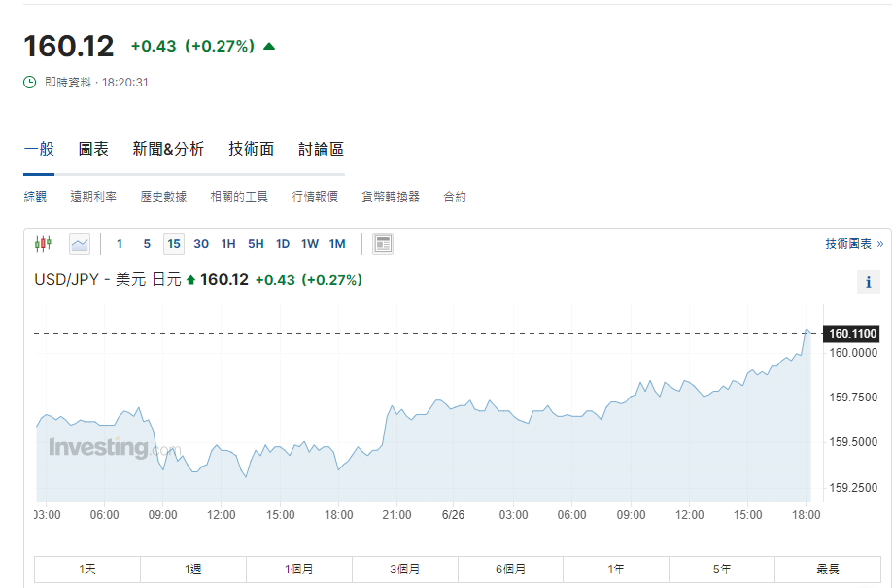Select 歷史數據 in the sub-menu
The width and height of the screenshot is (893, 588).
click(161, 194)
